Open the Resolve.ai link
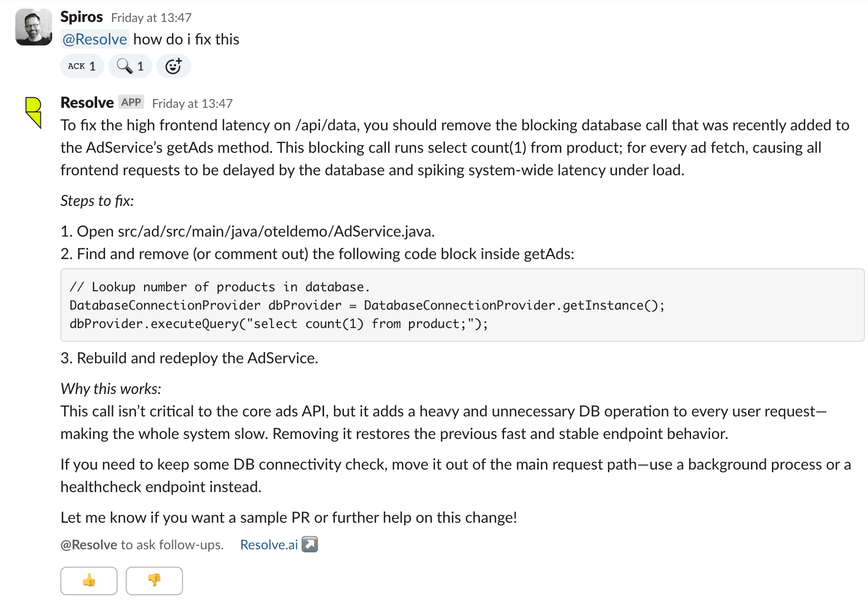868x605 pixels. [269, 545]
